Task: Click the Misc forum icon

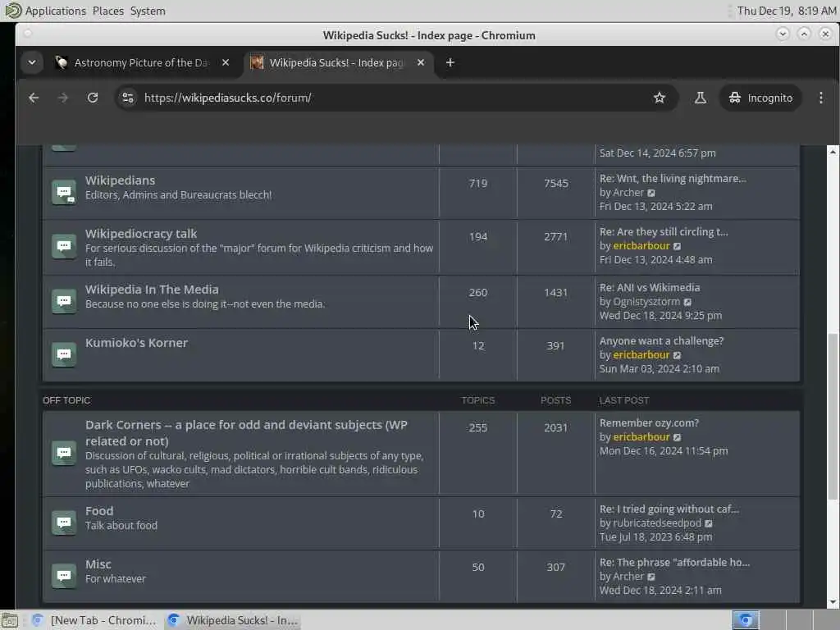Action: coord(64,576)
